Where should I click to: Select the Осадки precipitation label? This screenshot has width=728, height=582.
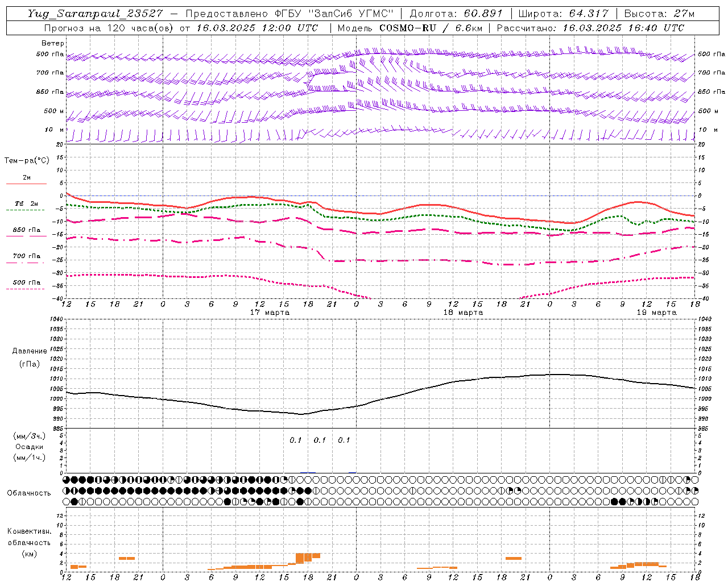coord(30,447)
